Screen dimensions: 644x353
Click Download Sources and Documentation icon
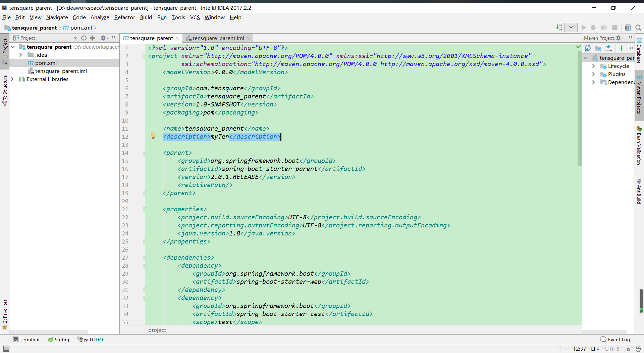point(609,48)
